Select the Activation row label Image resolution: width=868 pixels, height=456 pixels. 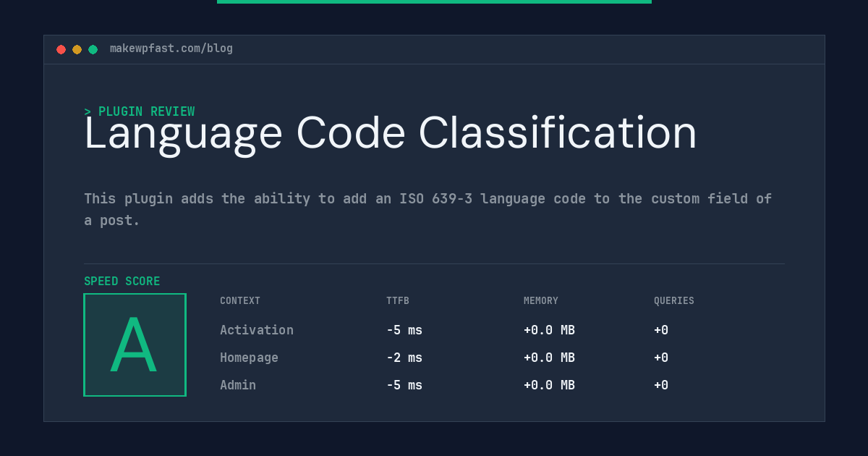tap(257, 330)
